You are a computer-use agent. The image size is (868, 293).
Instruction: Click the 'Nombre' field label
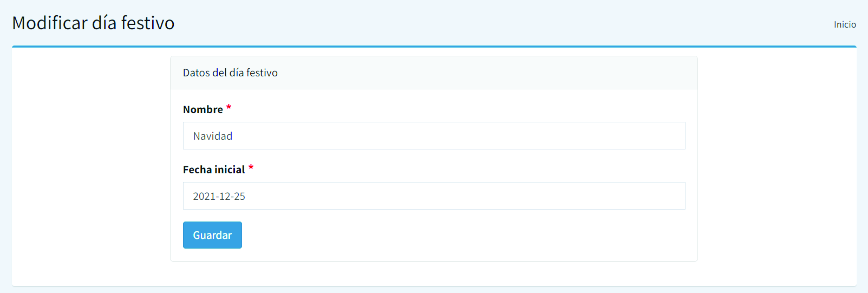203,110
